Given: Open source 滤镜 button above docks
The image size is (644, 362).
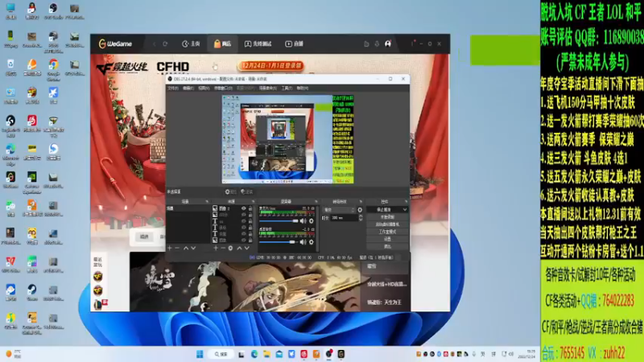Looking at the screenshot, I should [247, 191].
